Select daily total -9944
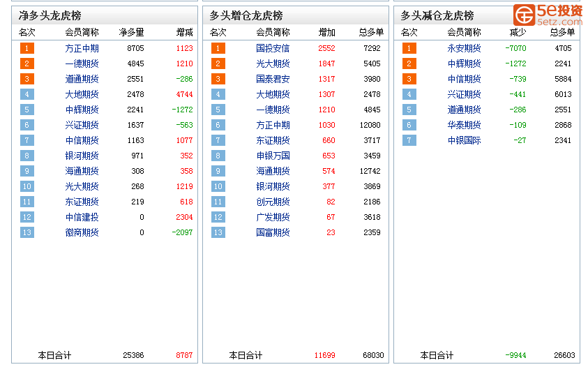 coord(515,355)
